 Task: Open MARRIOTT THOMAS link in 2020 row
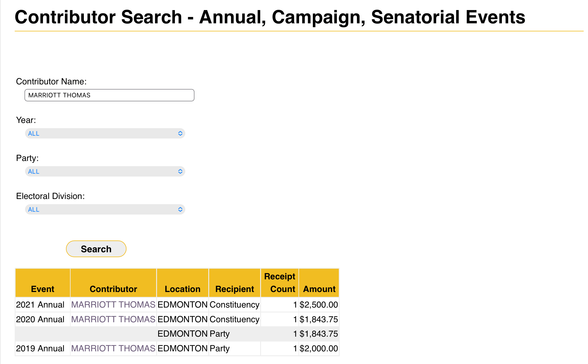113,319
